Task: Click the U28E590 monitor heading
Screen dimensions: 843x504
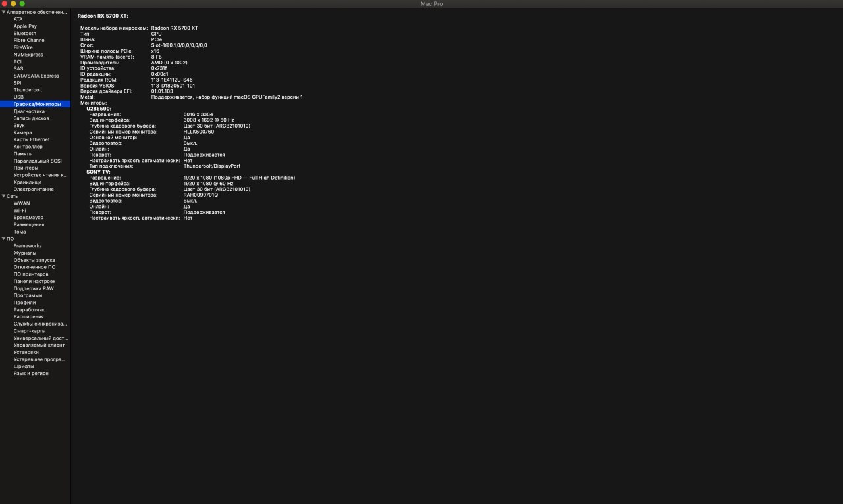Action: pos(99,109)
